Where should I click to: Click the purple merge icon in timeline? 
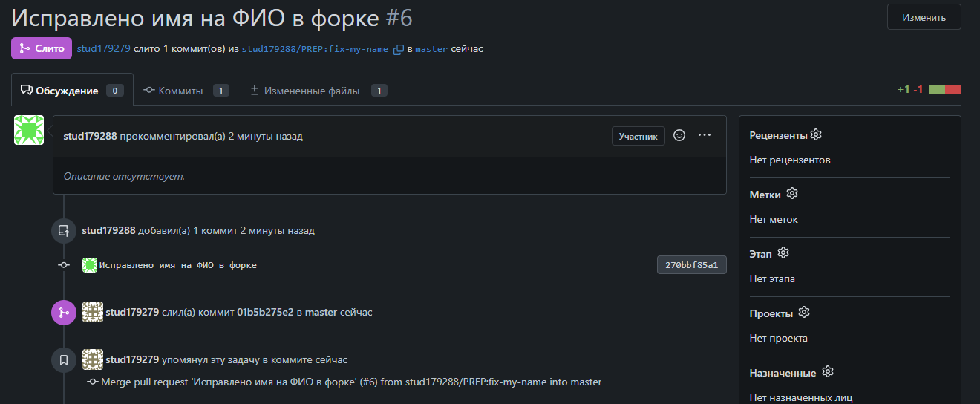(64, 313)
